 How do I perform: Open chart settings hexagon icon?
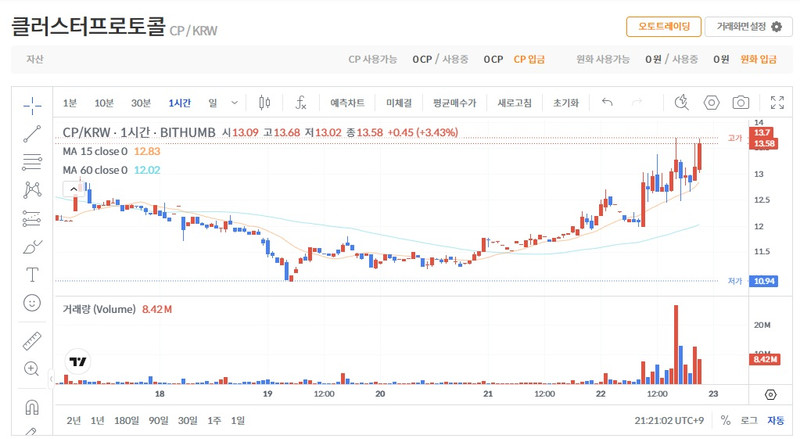point(711,103)
